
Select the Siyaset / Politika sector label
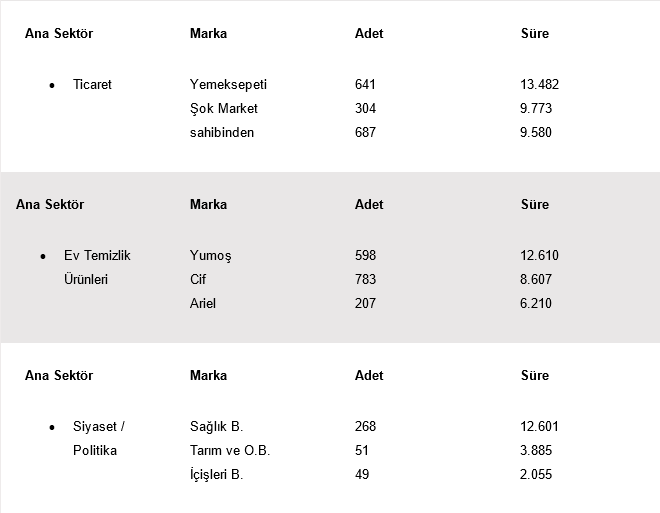click(98, 438)
